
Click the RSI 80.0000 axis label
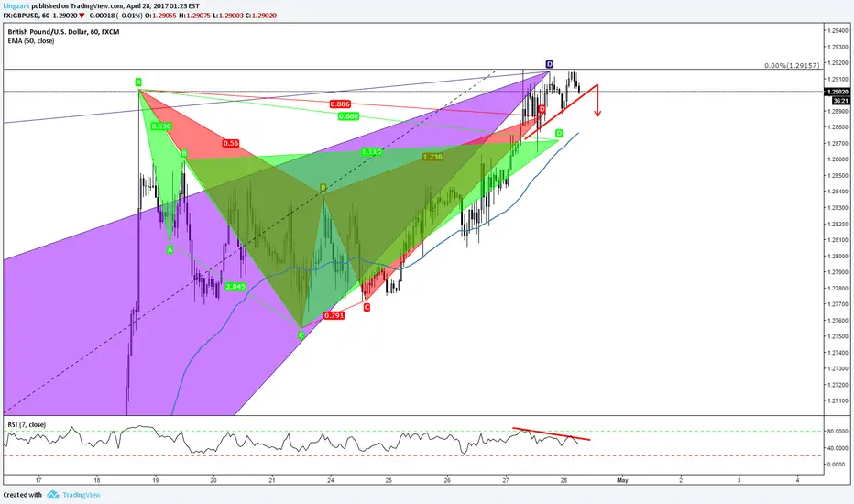pos(838,432)
